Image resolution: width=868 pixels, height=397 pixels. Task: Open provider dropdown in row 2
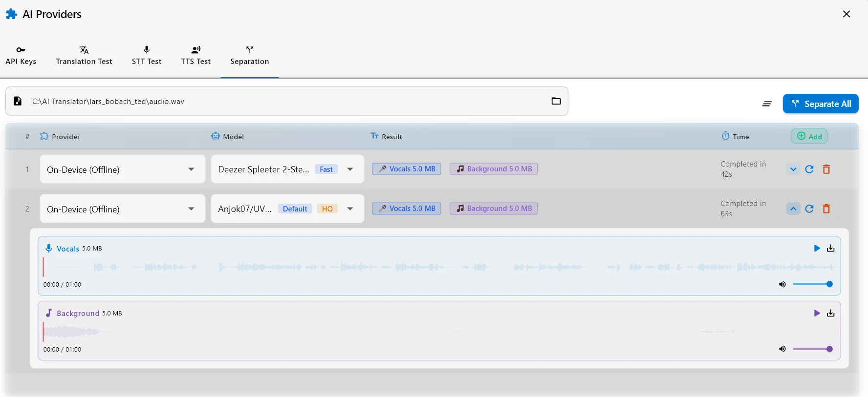pos(123,209)
